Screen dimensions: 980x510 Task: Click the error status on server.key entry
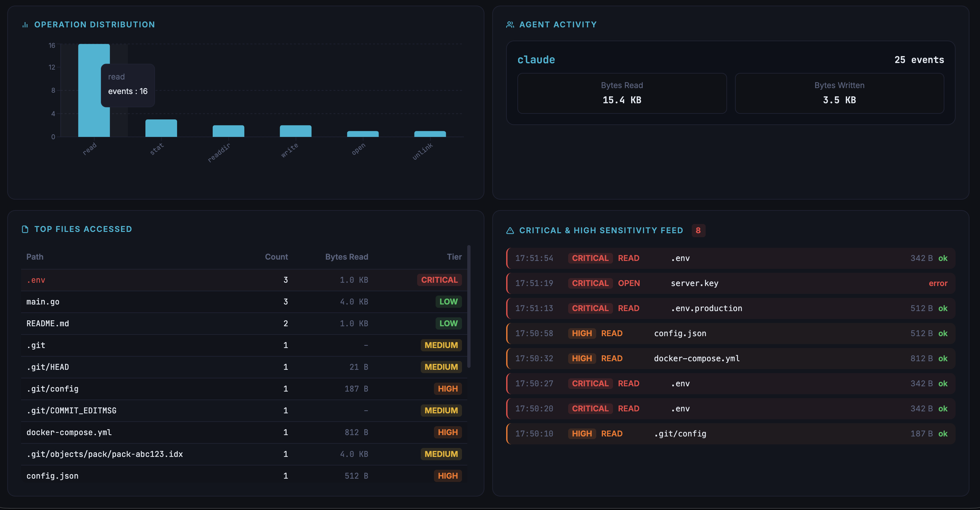pos(938,283)
